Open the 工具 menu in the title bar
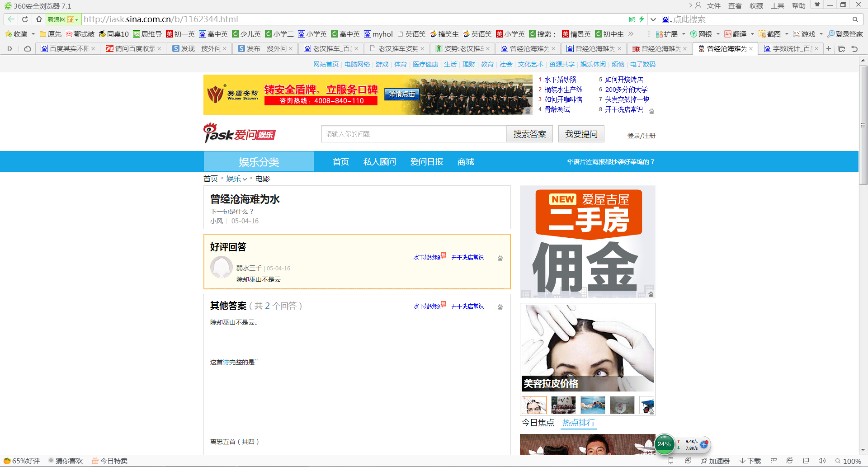Image resolution: width=868 pixels, height=467 pixels. coord(777,5)
